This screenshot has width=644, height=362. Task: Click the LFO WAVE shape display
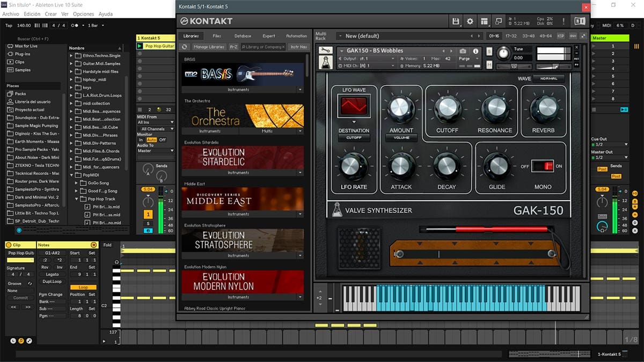pyautogui.click(x=353, y=107)
